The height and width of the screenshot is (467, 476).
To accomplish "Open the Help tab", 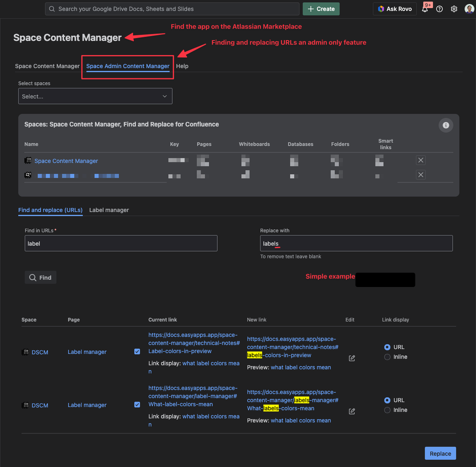I will 182,66.
